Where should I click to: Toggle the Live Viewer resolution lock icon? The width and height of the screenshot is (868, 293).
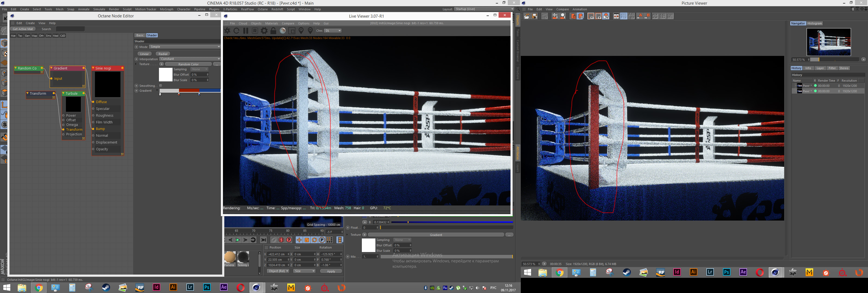pyautogui.click(x=273, y=31)
